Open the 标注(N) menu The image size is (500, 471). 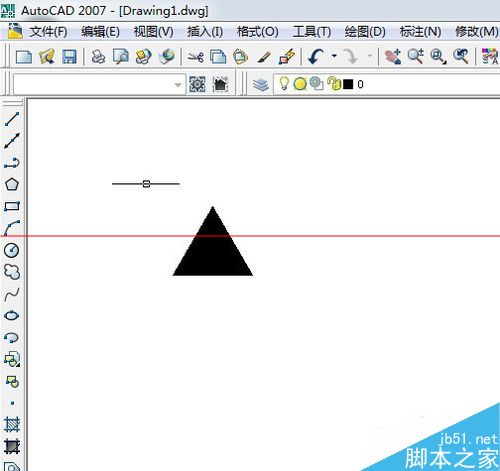(420, 32)
